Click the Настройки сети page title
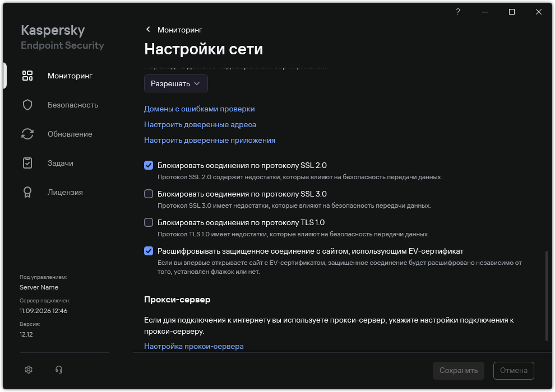The width and height of the screenshot is (555, 392). pyautogui.click(x=203, y=49)
